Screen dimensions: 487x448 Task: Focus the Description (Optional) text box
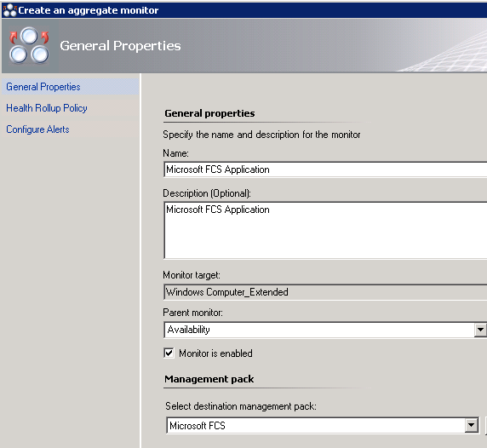click(x=325, y=230)
